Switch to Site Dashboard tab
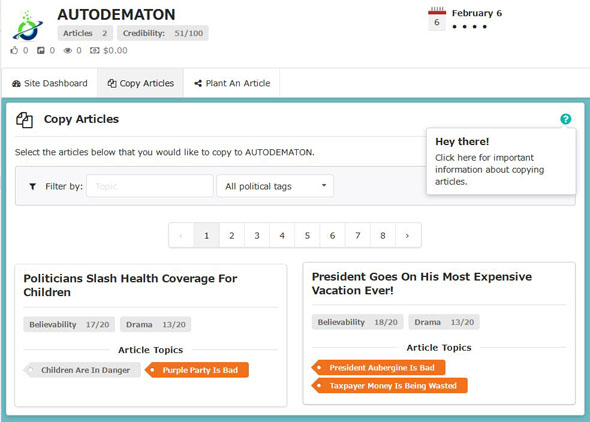This screenshot has height=422, width=590. pos(50,83)
